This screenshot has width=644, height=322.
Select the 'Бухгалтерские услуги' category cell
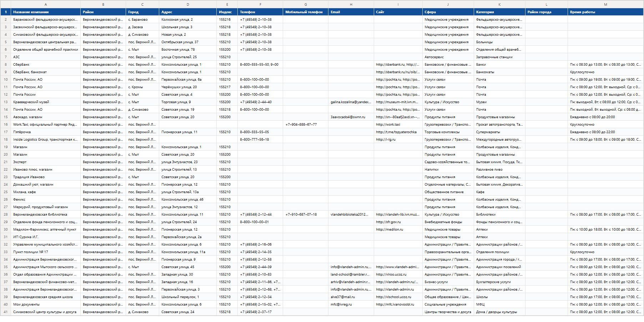click(499, 282)
